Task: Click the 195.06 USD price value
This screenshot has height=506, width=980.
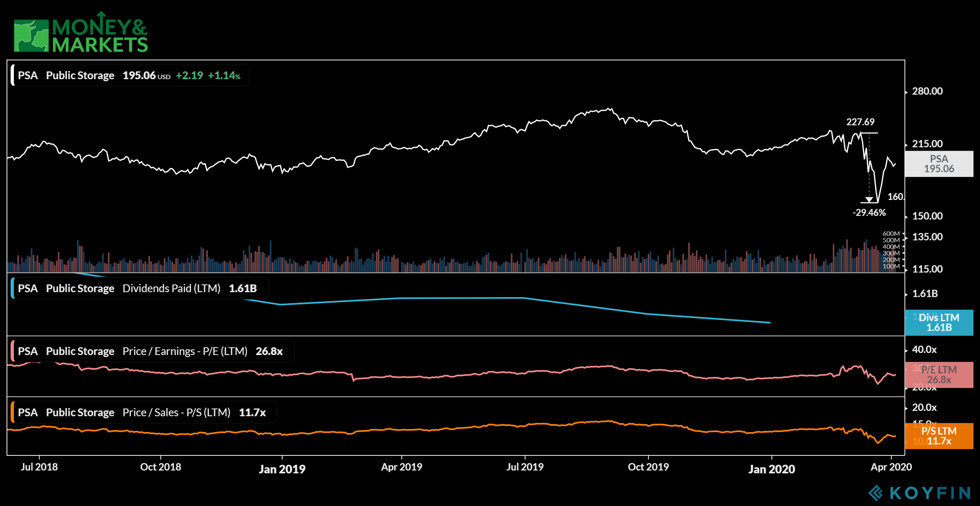Action: tap(147, 75)
